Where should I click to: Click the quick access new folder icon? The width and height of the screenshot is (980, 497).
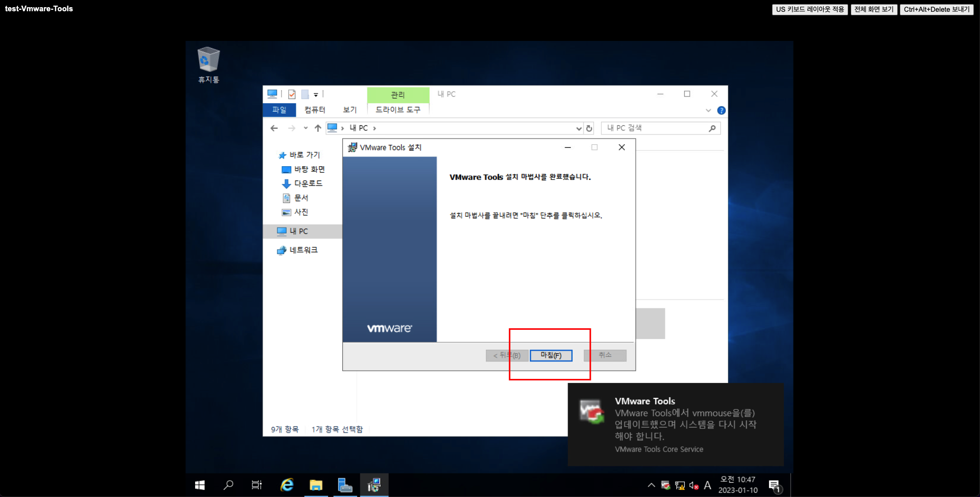(x=305, y=95)
